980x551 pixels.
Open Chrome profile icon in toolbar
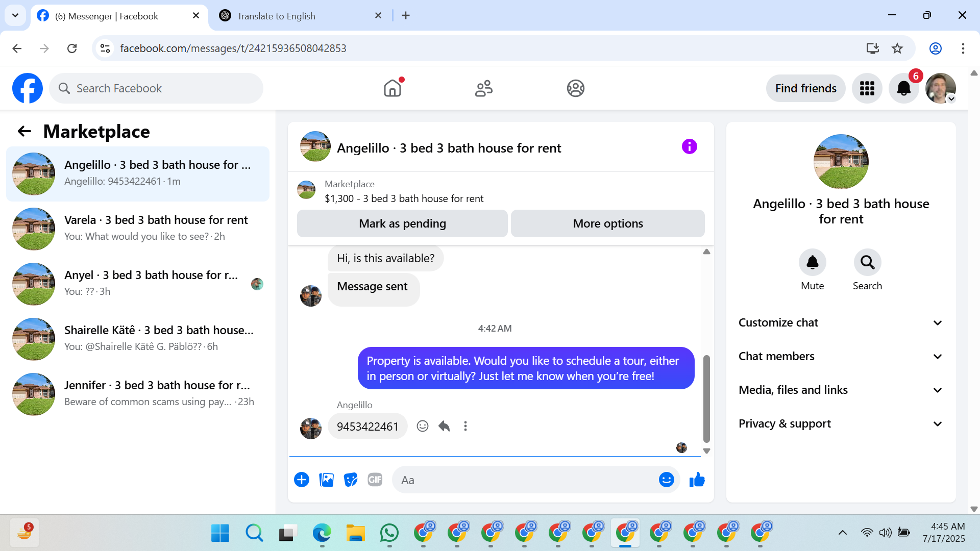coord(935,48)
